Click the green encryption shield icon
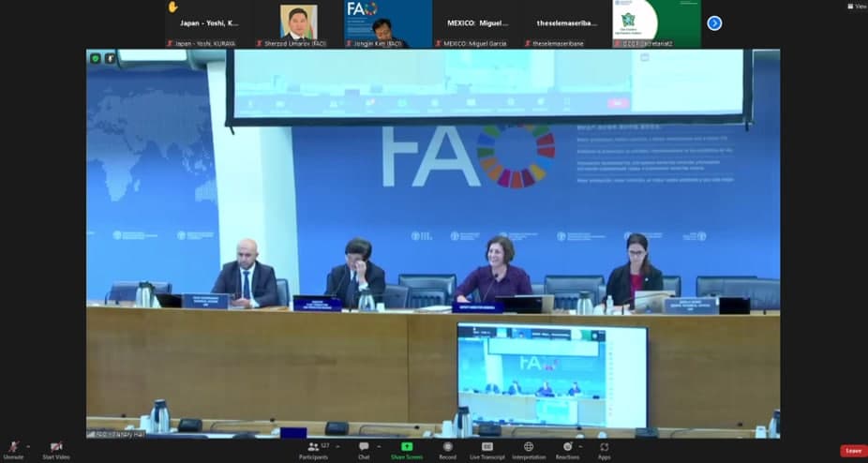This screenshot has height=463, width=868. coord(96,58)
